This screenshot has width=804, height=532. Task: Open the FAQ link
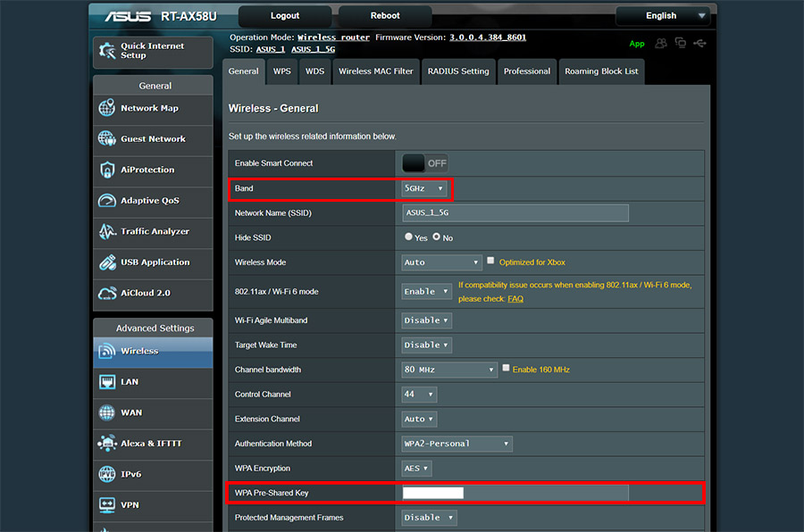[515, 299]
